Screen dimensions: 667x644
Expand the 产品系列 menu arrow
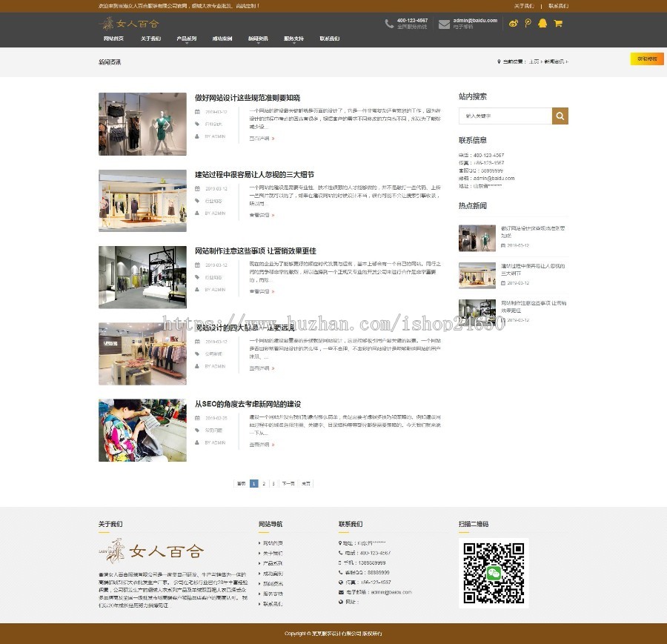click(x=187, y=43)
